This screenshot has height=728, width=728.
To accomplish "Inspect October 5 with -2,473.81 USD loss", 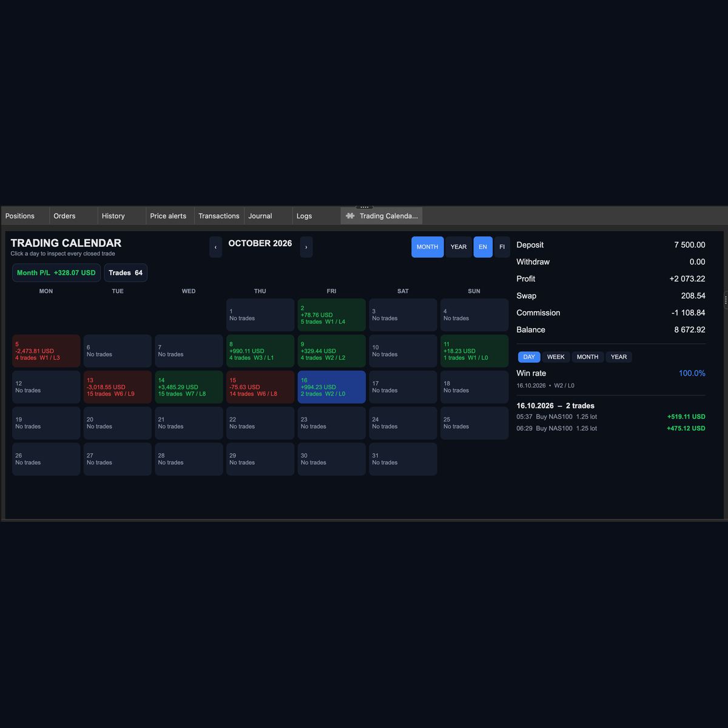I will click(x=46, y=351).
